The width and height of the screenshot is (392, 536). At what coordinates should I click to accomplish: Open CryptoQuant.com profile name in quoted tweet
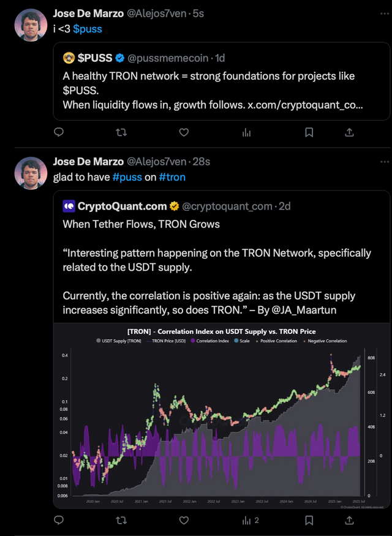(122, 206)
